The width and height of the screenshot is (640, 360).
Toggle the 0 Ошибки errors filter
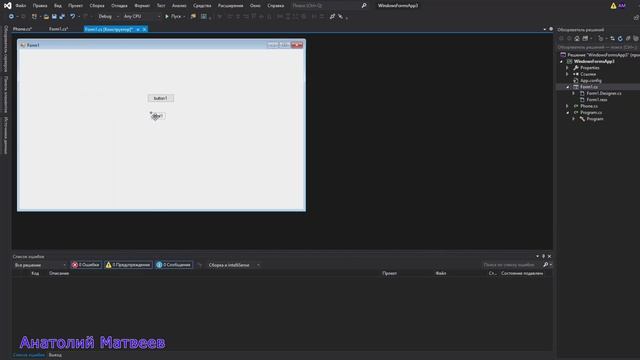coord(86,265)
